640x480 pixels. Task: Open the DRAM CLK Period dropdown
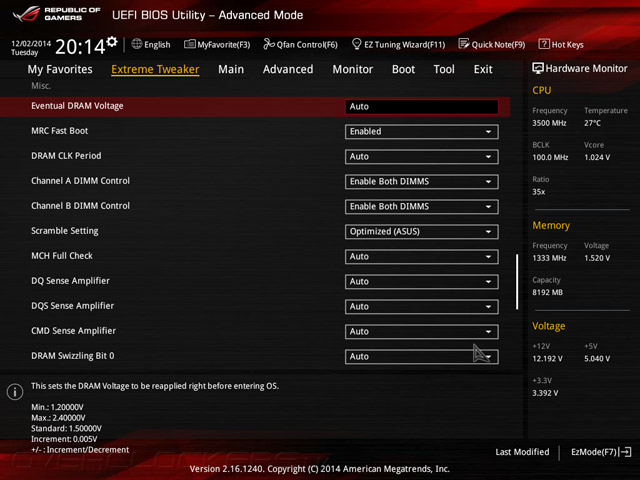(x=422, y=157)
